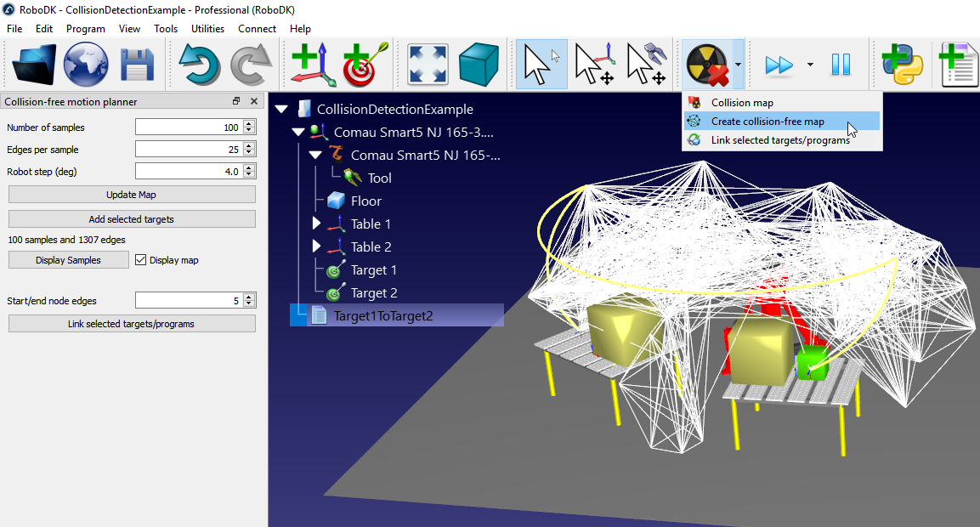Add Python program icon
The image size is (980, 527).
pyautogui.click(x=903, y=65)
